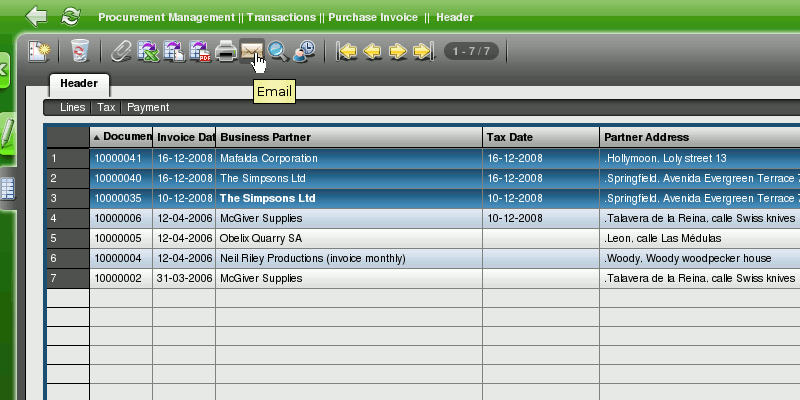
Task: Select the Obelix Quarry SA invoice row
Action: 260,239
